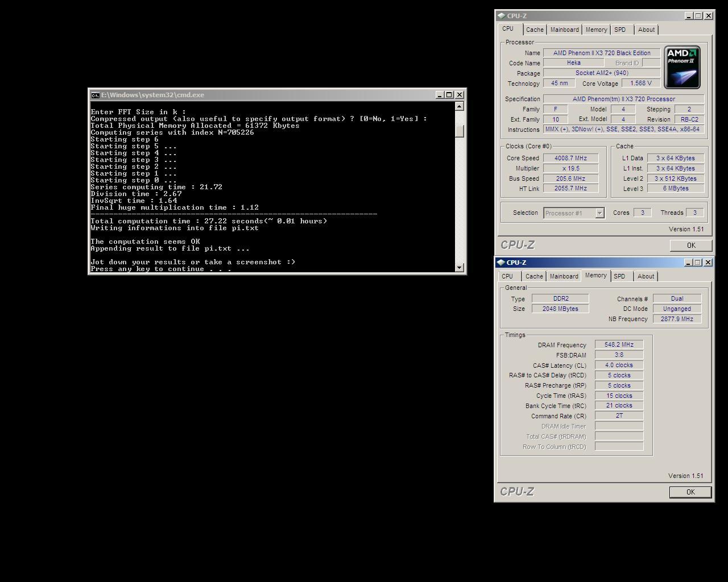This screenshot has width=728, height=582.
Task: Click Level 3 value 6 MBytes
Action: 676,188
